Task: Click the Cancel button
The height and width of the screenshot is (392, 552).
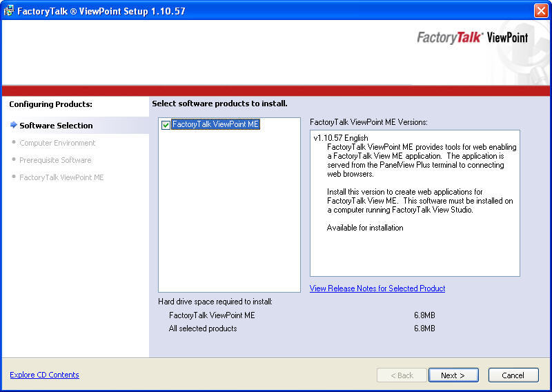Action: click(513, 375)
